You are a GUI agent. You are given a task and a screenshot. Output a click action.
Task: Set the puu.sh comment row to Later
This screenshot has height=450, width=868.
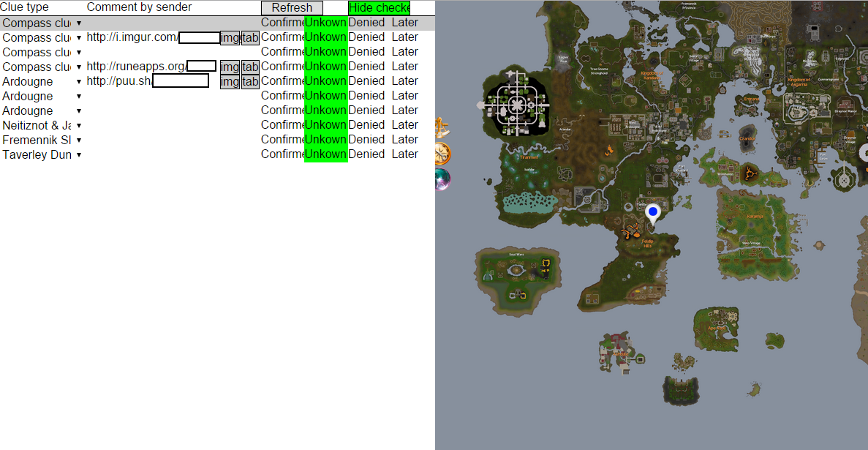pyautogui.click(x=404, y=81)
